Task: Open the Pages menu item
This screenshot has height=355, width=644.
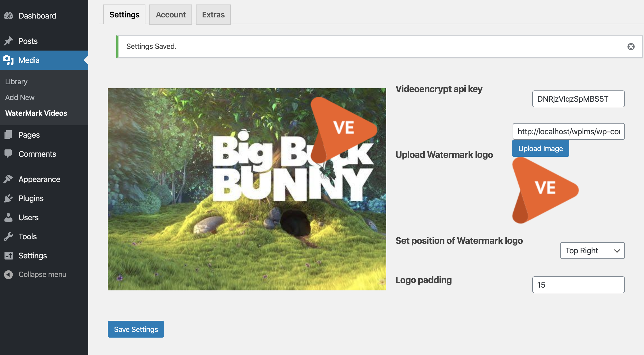Action: pos(44,135)
